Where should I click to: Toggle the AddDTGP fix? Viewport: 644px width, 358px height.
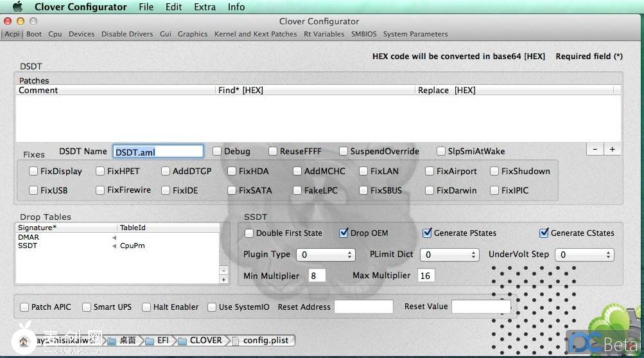coord(166,171)
